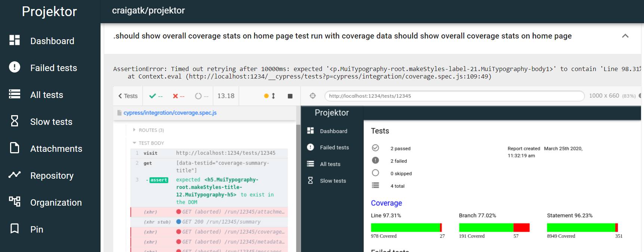
Task: Expand the ROUTES (3) section
Action: pyautogui.click(x=148, y=130)
